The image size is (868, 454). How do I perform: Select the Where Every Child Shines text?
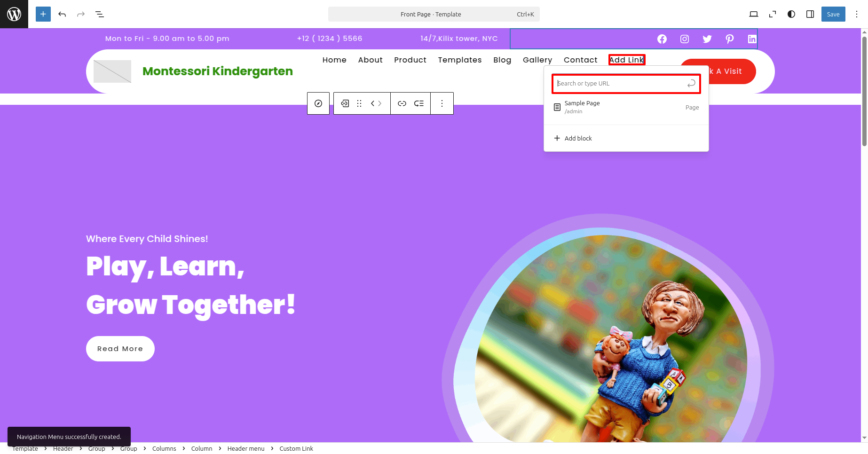point(147,239)
